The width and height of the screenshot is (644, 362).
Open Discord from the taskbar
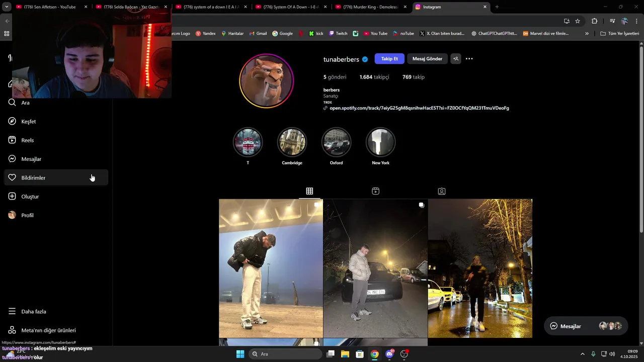(x=389, y=354)
